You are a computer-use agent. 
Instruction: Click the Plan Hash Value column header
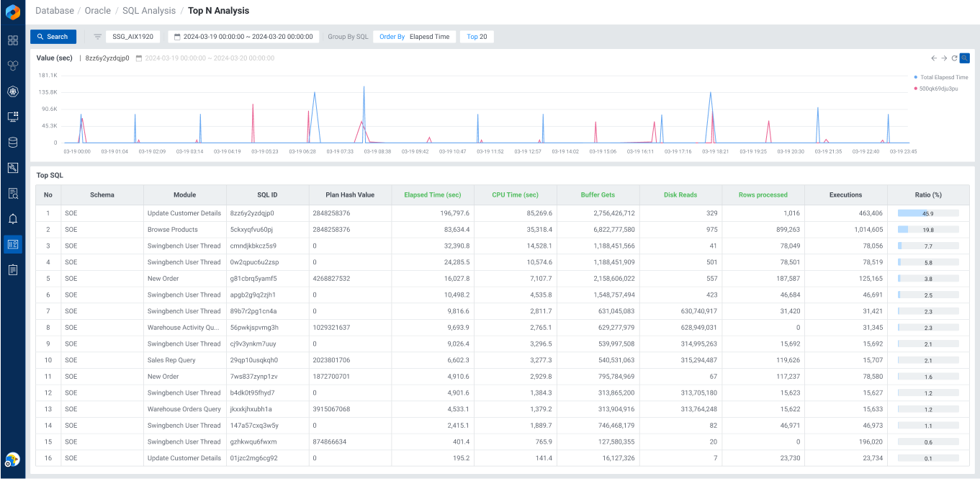(350, 194)
